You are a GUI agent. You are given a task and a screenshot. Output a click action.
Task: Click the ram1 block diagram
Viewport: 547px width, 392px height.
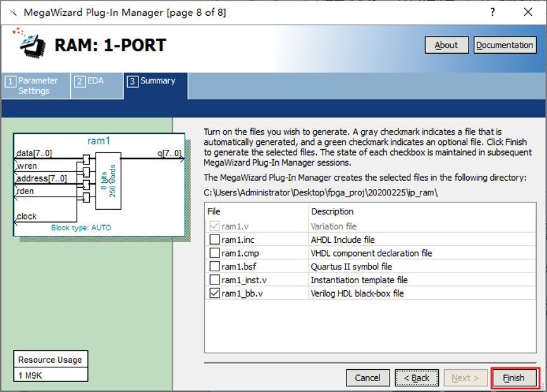[99, 184]
